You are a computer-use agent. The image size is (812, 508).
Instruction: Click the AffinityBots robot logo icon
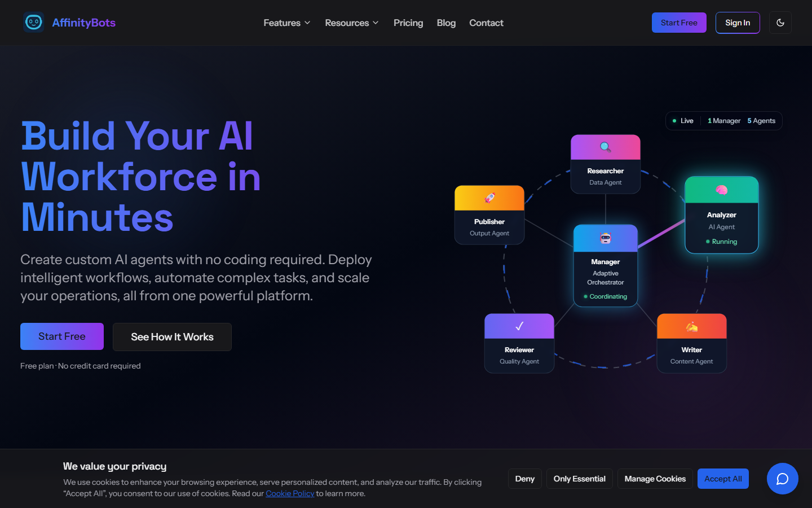pos(34,23)
